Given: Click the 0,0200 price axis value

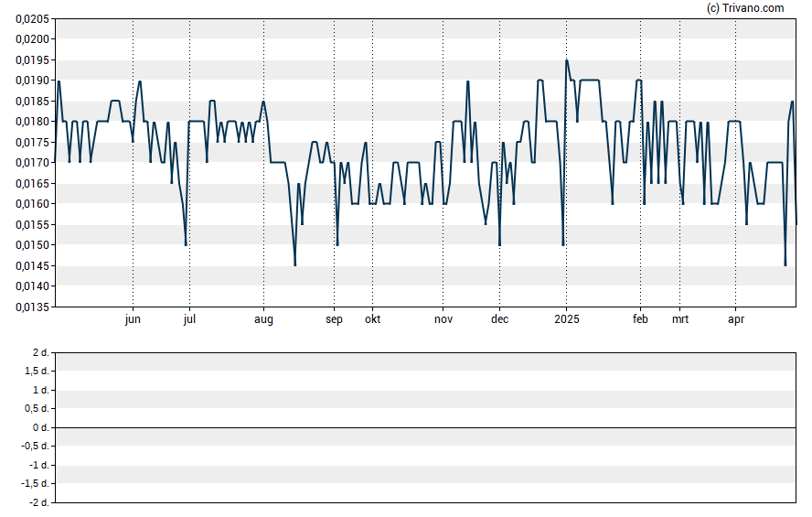Looking at the screenshot, I should (x=32, y=39).
